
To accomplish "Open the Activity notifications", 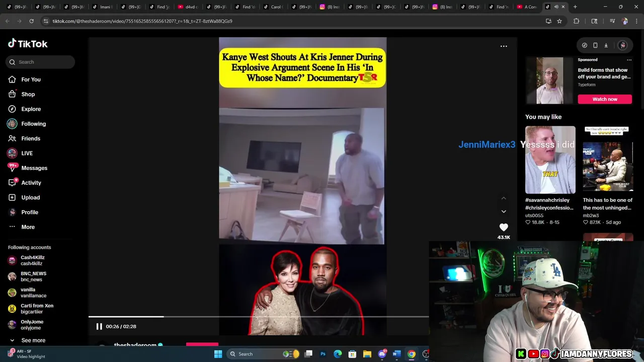I will coord(31,183).
